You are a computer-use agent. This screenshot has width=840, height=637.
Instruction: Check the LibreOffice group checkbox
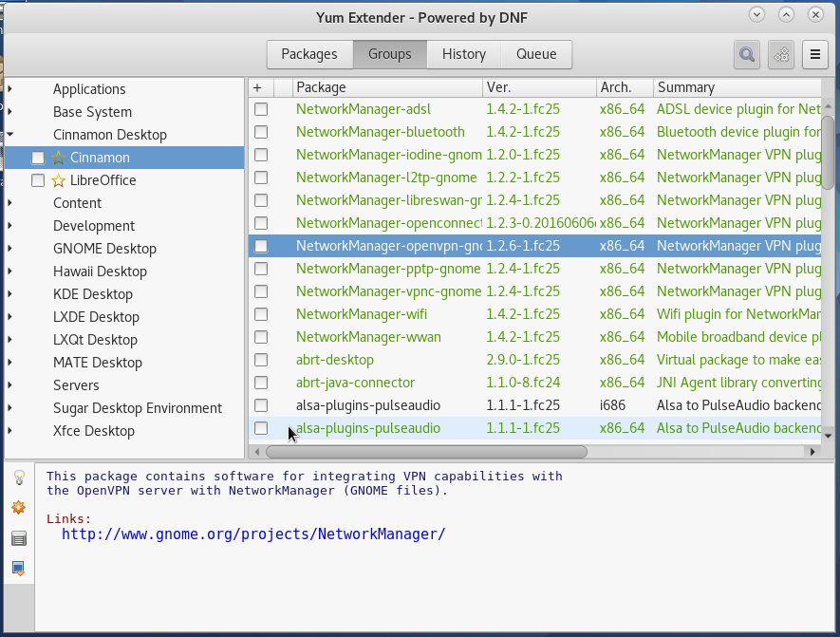click(39, 180)
